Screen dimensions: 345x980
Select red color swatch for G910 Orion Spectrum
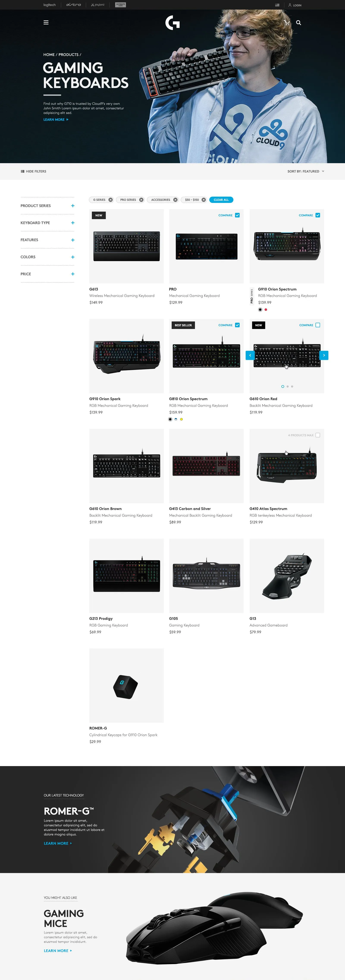266,310
